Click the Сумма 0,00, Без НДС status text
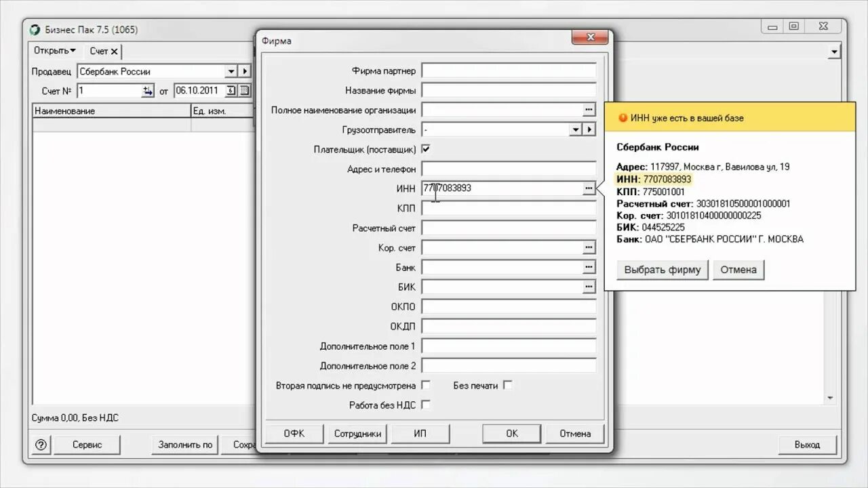Viewport: 868px width, 488px height. [75, 418]
